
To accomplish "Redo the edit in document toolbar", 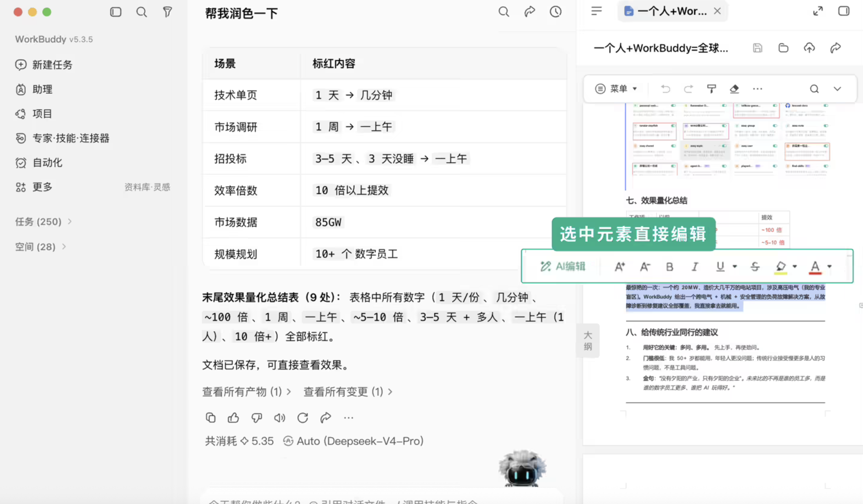I will point(688,89).
